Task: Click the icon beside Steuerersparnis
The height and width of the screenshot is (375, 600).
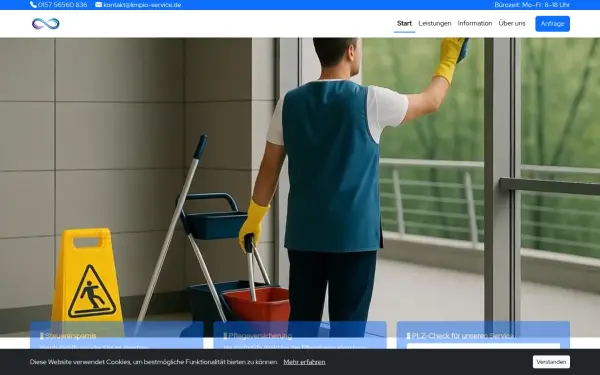Action: 42,336
